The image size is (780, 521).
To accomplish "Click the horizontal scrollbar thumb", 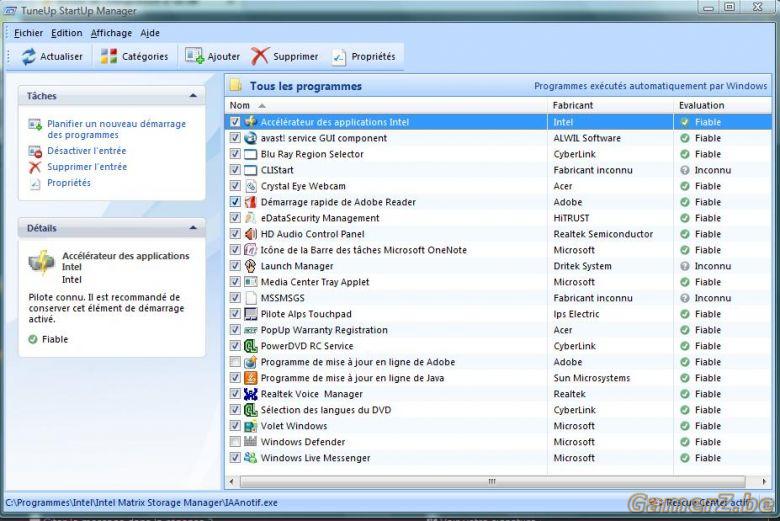I will (x=492, y=482).
